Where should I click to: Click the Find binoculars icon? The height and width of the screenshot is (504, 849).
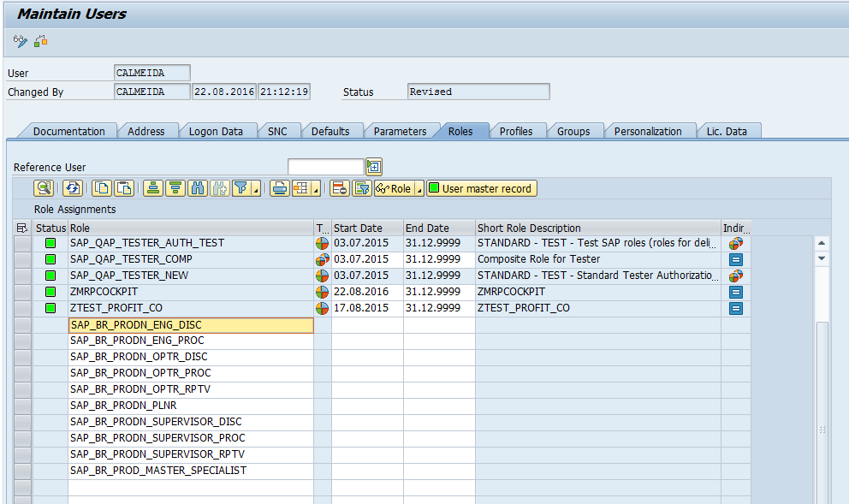click(x=198, y=188)
